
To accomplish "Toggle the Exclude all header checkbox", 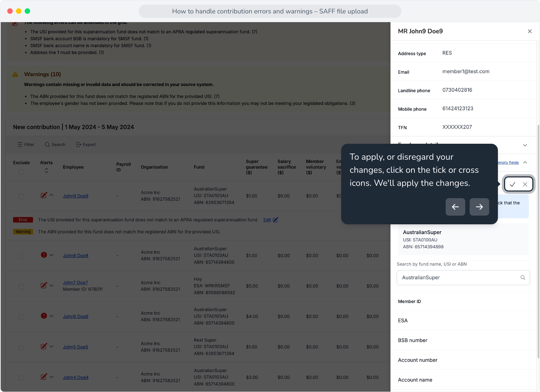I will coord(21,172).
